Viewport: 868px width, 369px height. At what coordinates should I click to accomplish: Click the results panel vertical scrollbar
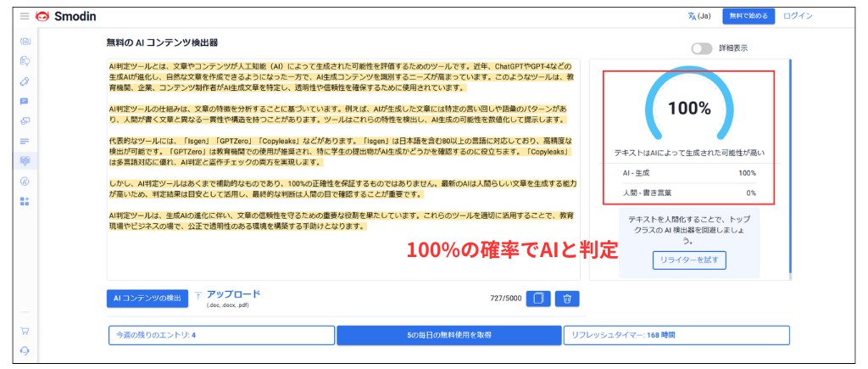791,166
